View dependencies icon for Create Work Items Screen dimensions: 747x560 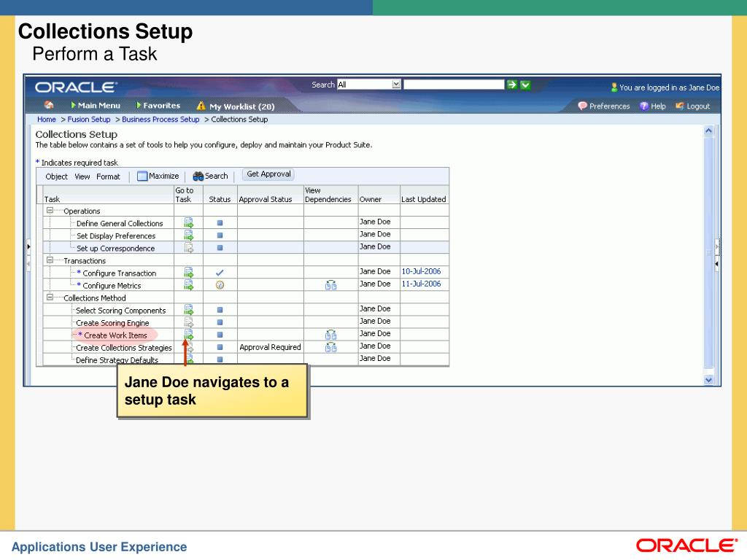[330, 334]
